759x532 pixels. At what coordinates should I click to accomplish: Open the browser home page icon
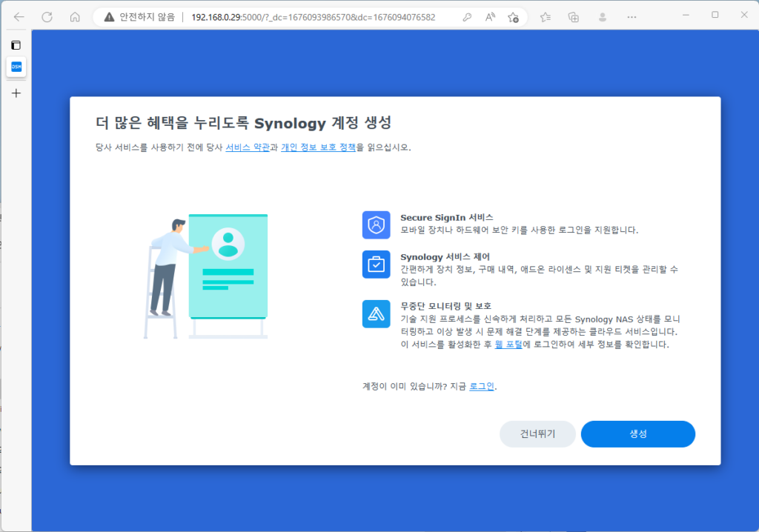[x=75, y=18]
